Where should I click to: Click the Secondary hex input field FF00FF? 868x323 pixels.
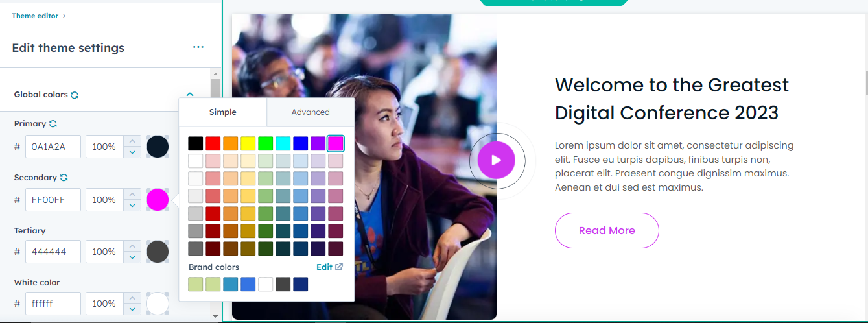click(x=53, y=200)
